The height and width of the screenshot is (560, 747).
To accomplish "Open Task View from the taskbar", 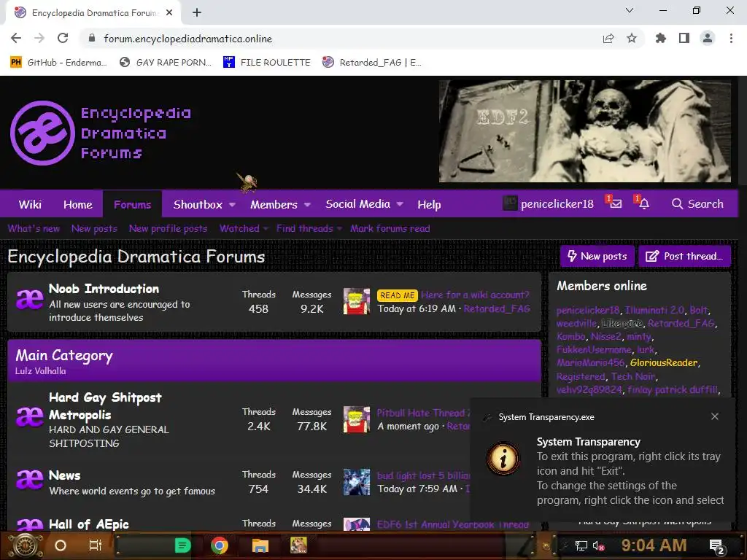I will [x=96, y=545].
